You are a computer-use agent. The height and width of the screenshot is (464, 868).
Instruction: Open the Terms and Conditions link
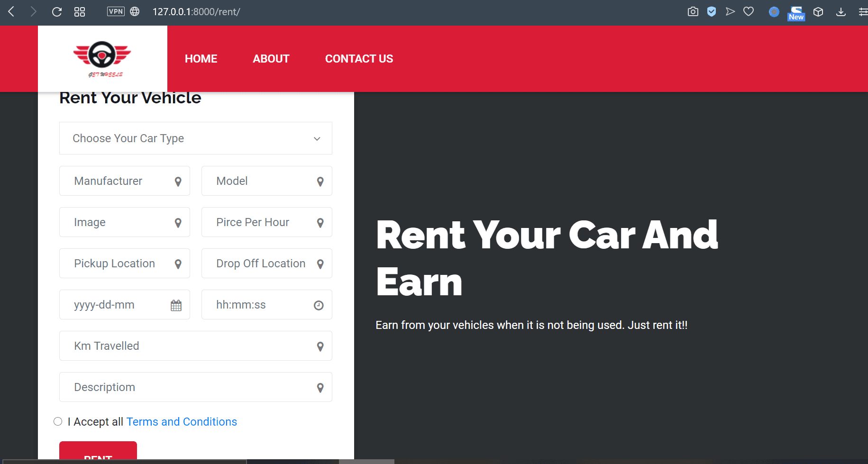pyautogui.click(x=182, y=422)
